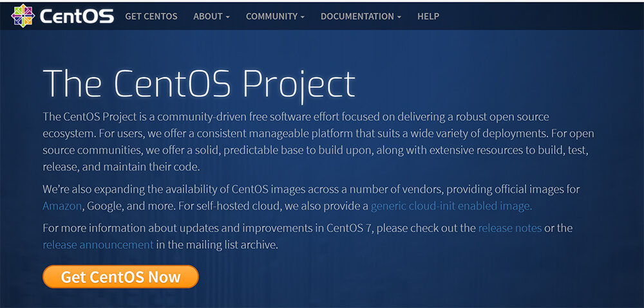Click the CentOS pinwheel logo icon
Screen dimensions: 644x308
pyautogui.click(x=23, y=15)
